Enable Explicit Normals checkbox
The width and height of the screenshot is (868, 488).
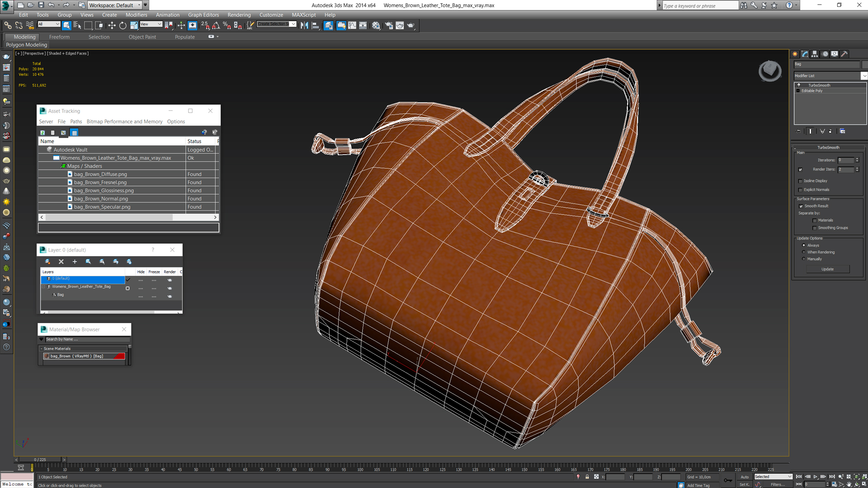800,190
